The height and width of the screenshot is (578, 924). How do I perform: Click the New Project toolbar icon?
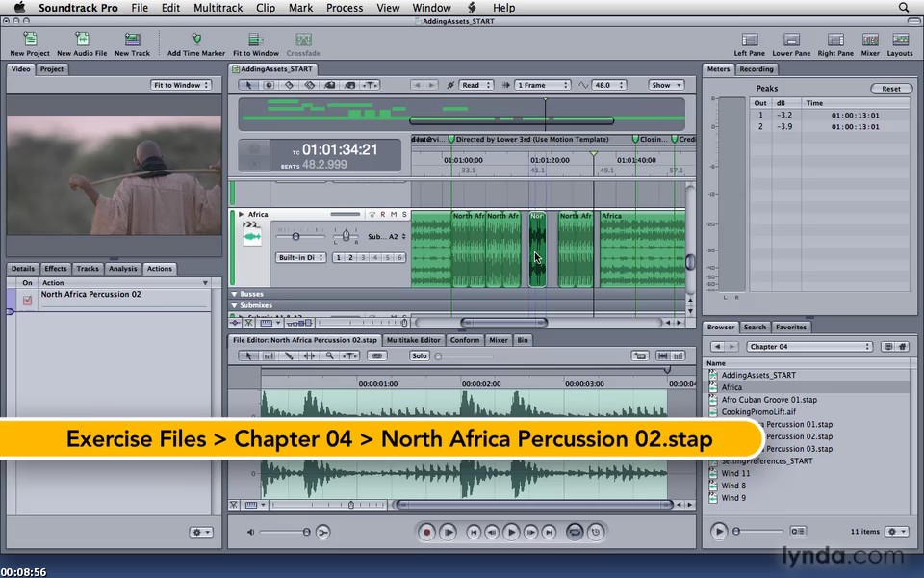click(30, 39)
